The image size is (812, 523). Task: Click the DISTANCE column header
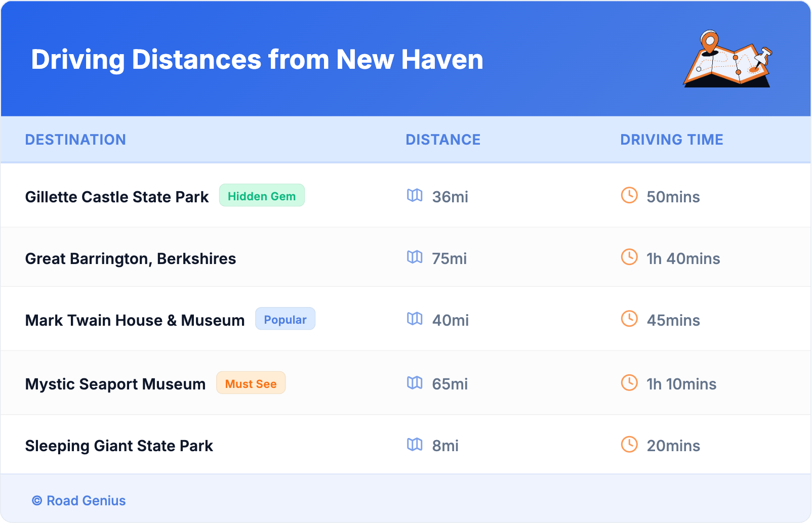tap(443, 140)
